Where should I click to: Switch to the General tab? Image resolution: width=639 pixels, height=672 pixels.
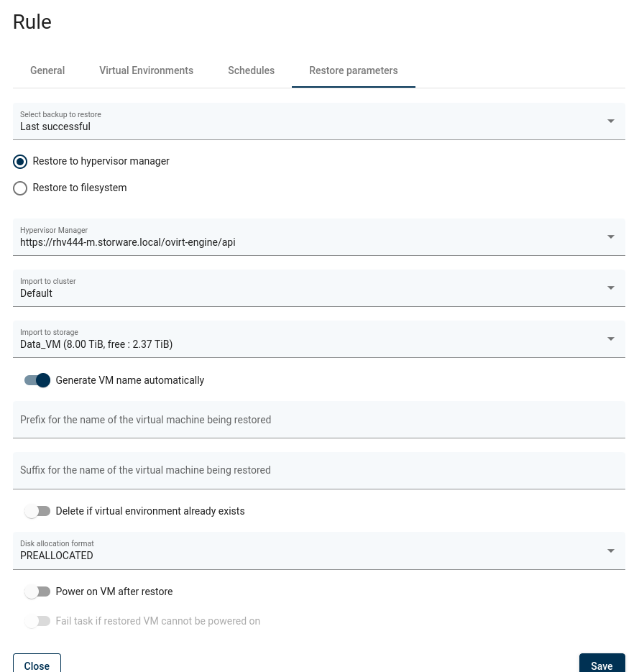(x=47, y=70)
